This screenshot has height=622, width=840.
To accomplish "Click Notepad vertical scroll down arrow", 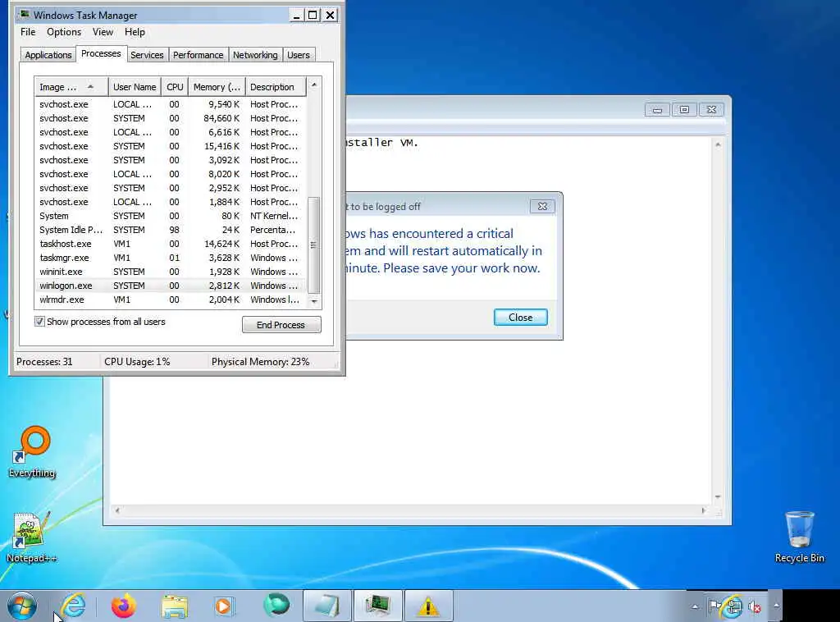I will (x=718, y=497).
